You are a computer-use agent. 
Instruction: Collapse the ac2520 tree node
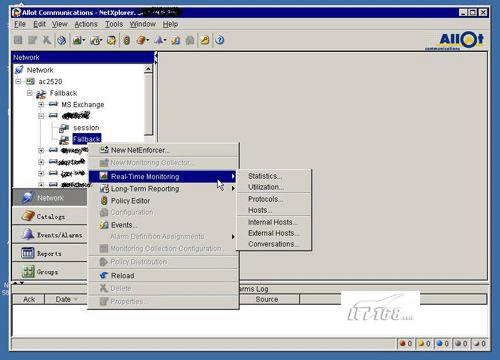18,81
